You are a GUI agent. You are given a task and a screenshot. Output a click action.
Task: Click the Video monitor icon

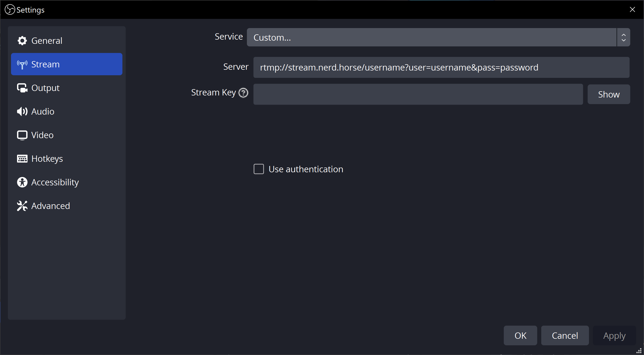[22, 135]
